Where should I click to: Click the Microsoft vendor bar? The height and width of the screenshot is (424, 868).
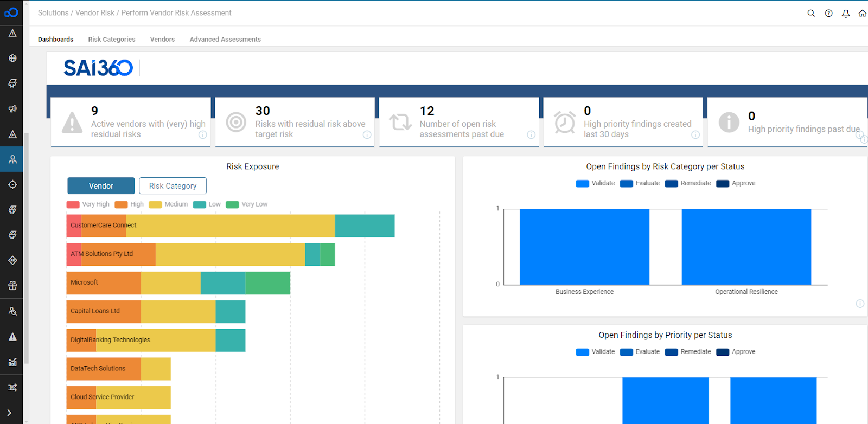tap(178, 283)
